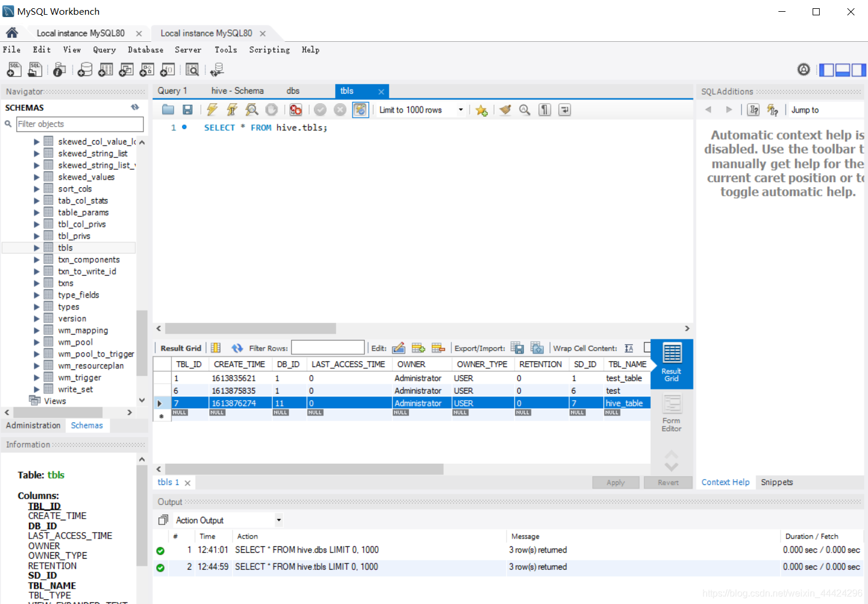
Task: Select the Result Grid view button
Action: (x=671, y=363)
